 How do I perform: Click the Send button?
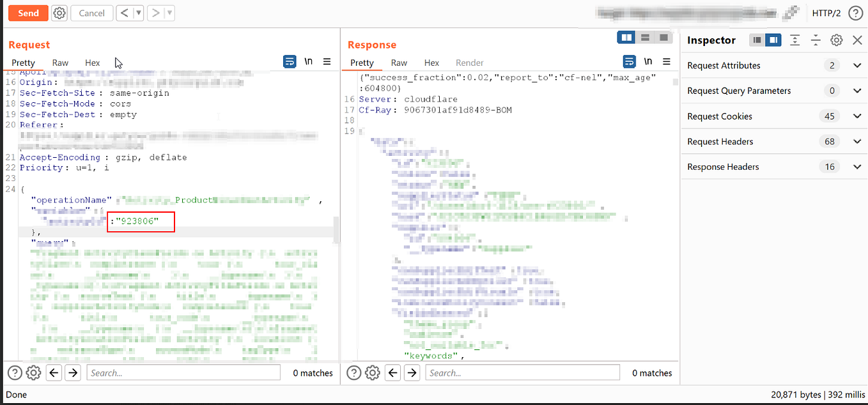pyautogui.click(x=27, y=13)
